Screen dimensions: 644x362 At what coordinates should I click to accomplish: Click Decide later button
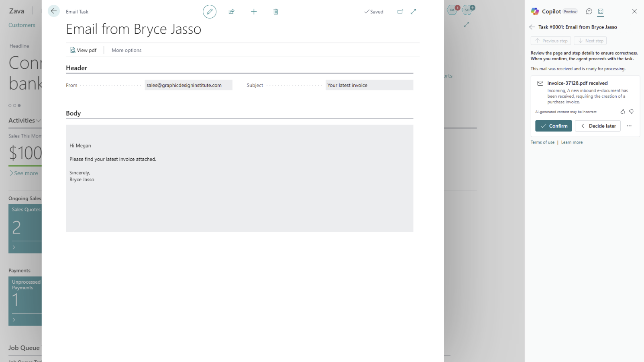(x=598, y=126)
